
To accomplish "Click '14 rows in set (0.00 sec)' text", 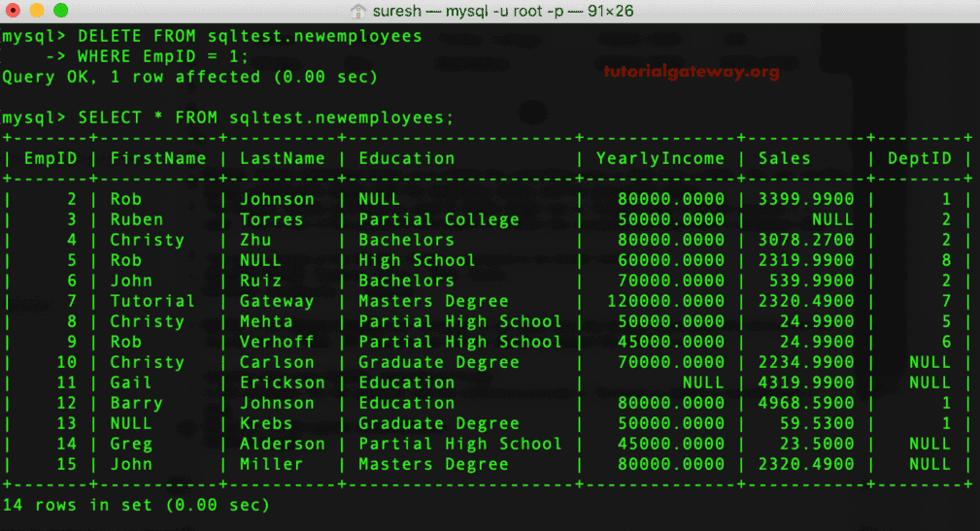I will coord(136,506).
